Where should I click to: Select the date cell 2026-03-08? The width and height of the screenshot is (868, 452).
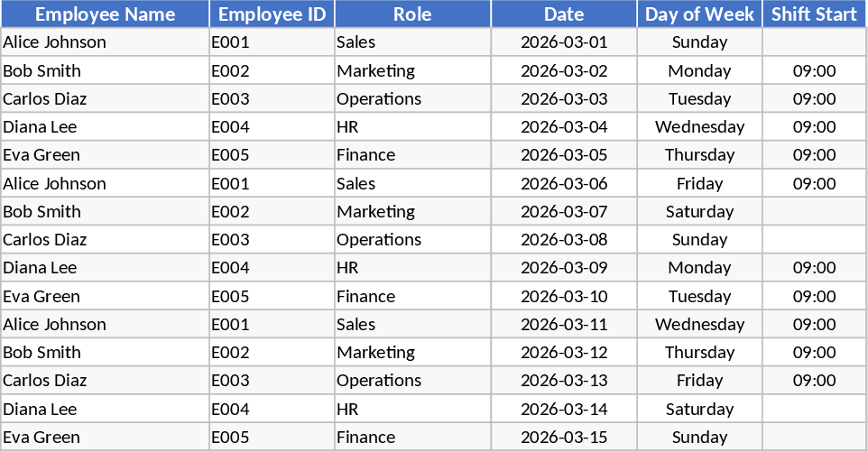pyautogui.click(x=564, y=240)
